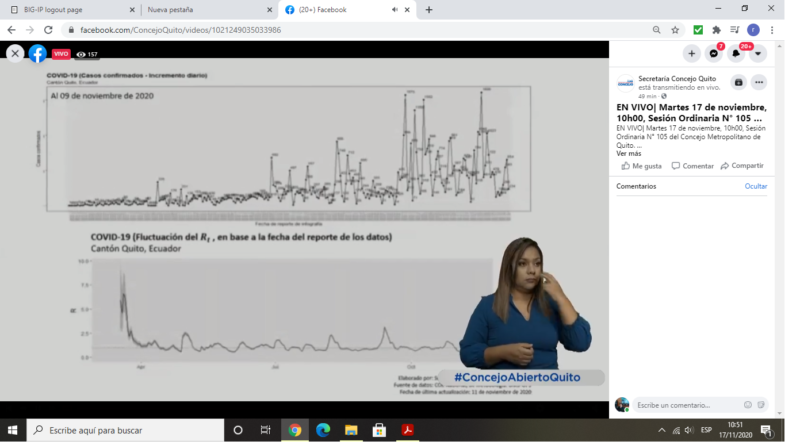Click Compartir to share the video
Image resolution: width=800 pixels, height=445 pixels.
pyautogui.click(x=742, y=166)
